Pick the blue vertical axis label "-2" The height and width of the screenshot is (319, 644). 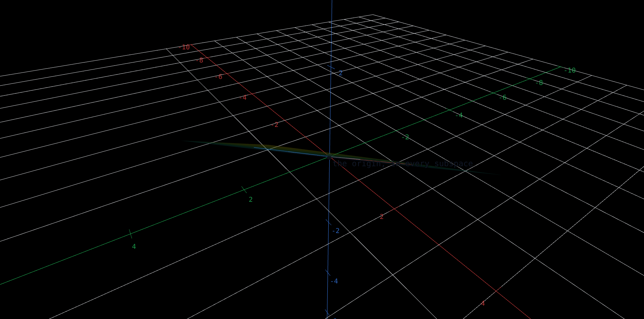336,231
